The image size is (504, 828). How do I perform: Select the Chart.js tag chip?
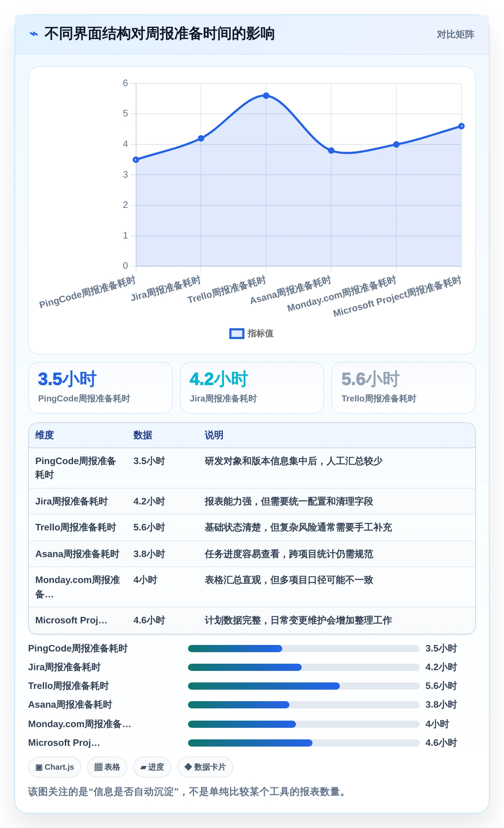click(55, 767)
